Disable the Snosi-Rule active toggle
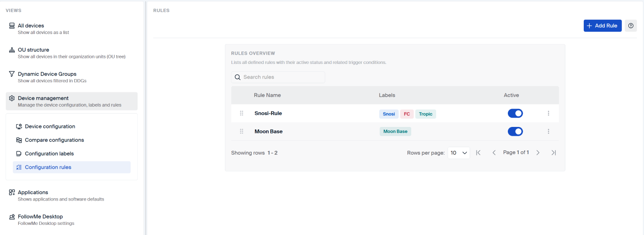This screenshot has height=235, width=644. coord(515,114)
